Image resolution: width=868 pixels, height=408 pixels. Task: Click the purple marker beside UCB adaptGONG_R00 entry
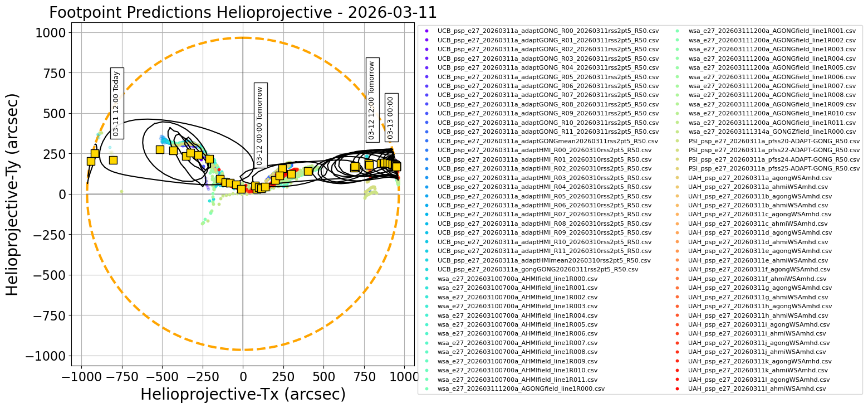pos(428,32)
